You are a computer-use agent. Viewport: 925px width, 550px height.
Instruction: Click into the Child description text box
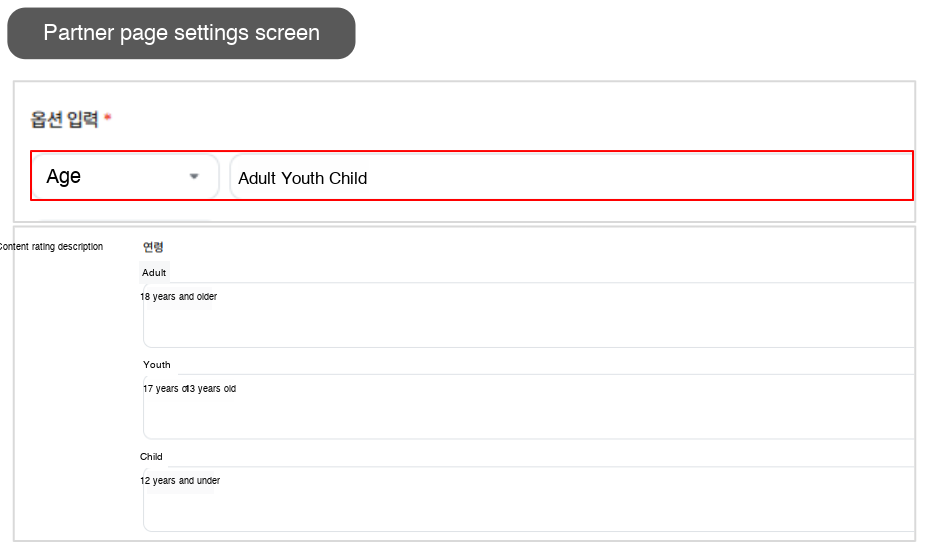[529, 499]
